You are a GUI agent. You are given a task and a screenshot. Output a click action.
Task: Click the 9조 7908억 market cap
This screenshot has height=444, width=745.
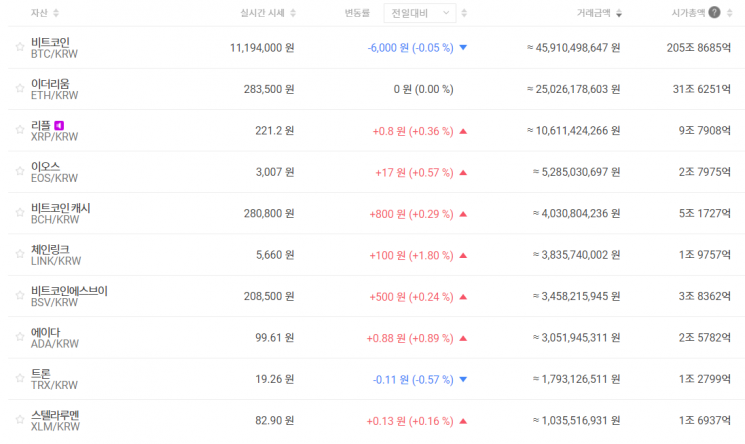point(705,130)
